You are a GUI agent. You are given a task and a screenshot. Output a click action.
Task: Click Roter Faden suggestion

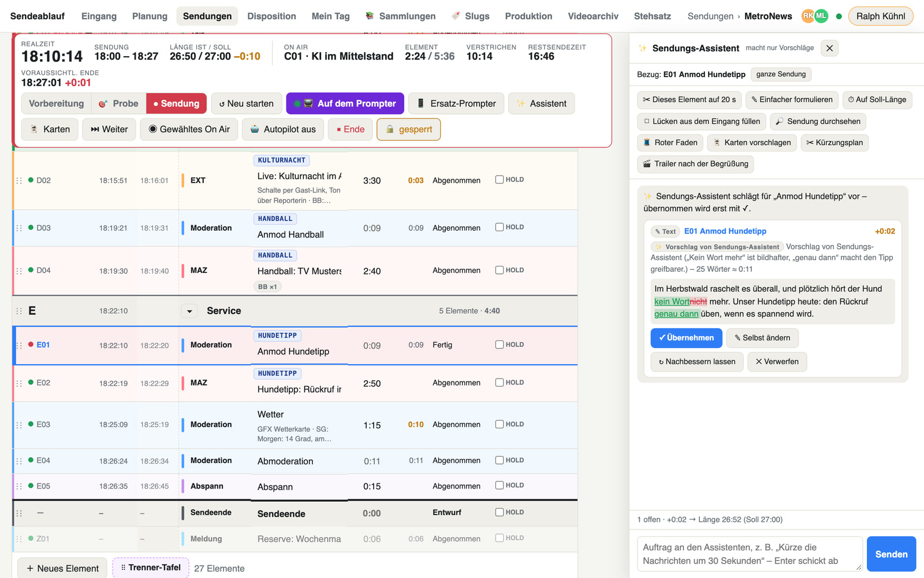point(670,143)
